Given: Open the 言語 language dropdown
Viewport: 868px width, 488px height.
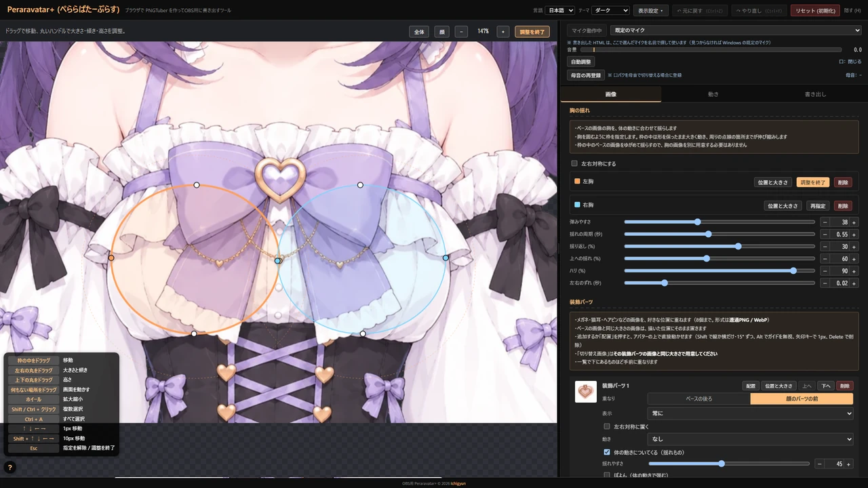Looking at the screenshot, I should [559, 11].
